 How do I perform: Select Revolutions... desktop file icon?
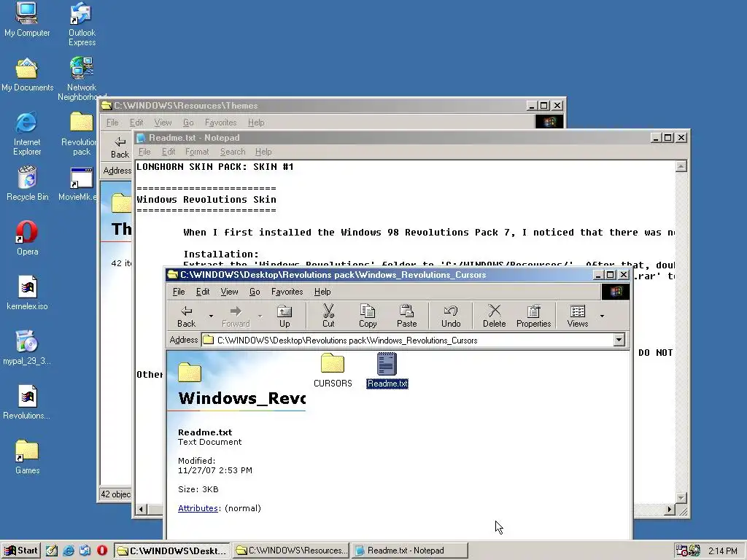point(27,402)
